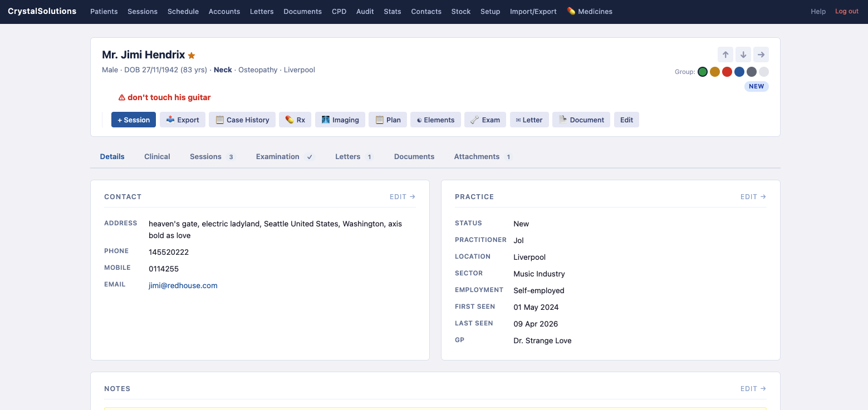Edit the Contact card
Viewport: 868px width, 410px height.
tap(403, 196)
